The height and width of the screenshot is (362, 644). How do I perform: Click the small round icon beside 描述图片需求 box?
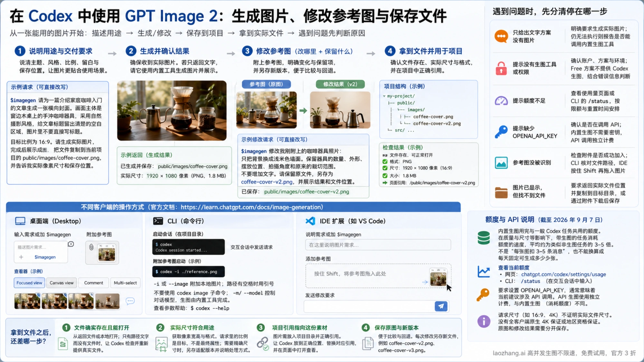pos(71,244)
